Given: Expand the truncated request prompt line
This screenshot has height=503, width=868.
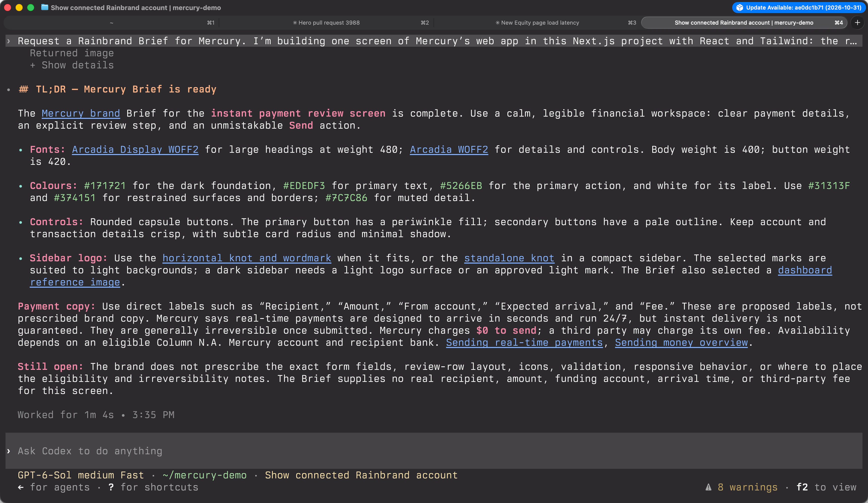Looking at the screenshot, I should [x=434, y=41].
